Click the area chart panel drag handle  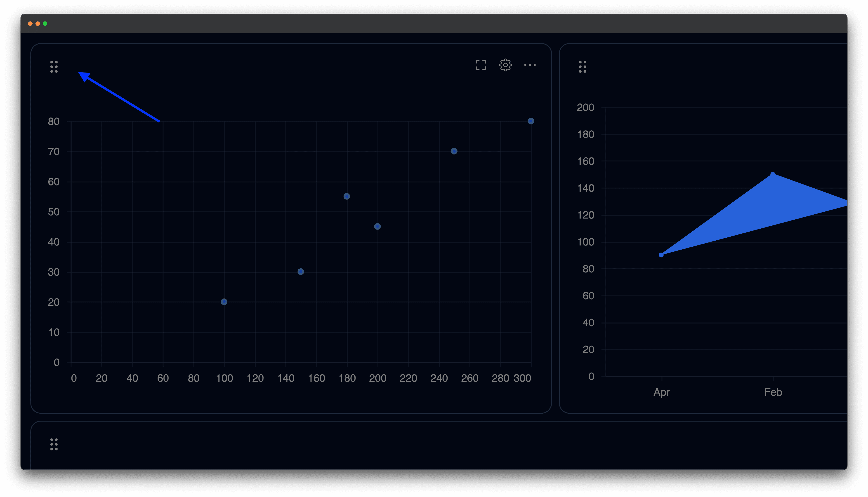[583, 67]
